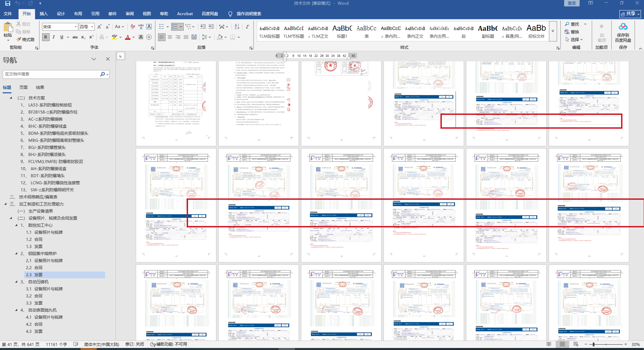This screenshot has width=644, height=350.
Task: Open the 引用 ribbon tab
Action: pyautogui.click(x=95, y=14)
